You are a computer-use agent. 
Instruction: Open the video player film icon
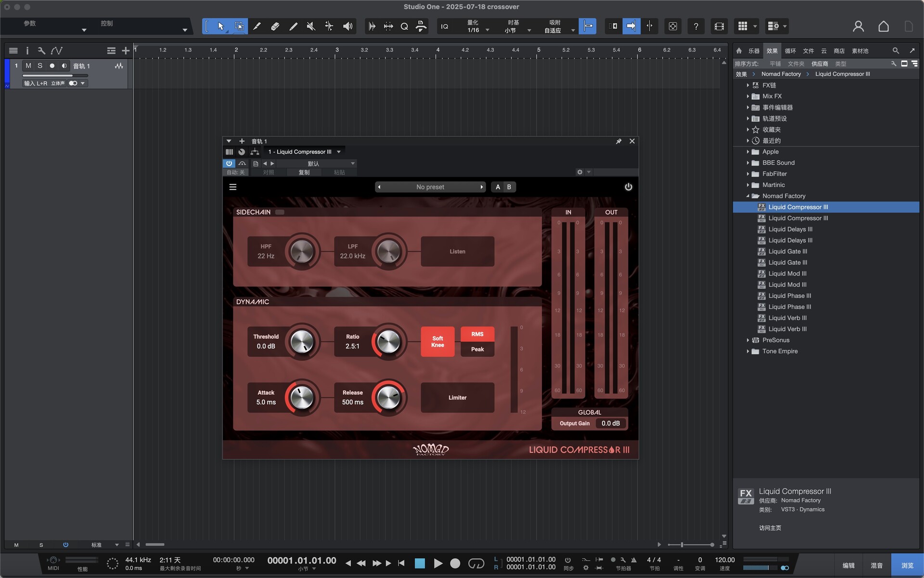pos(719,26)
